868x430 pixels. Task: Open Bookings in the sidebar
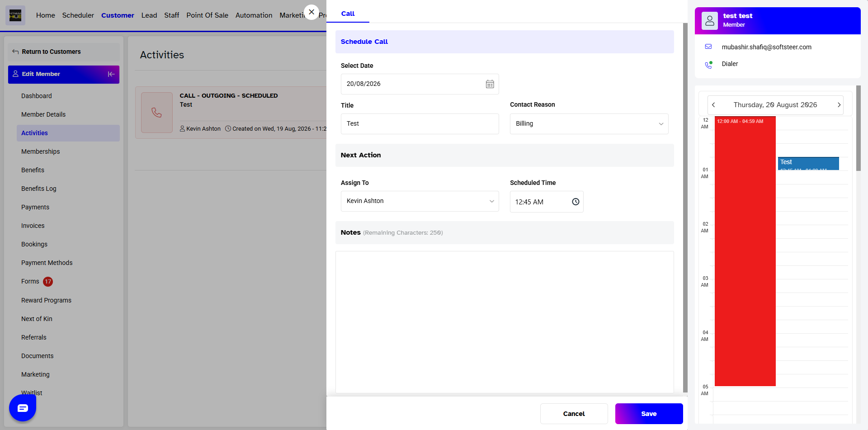pyautogui.click(x=34, y=244)
